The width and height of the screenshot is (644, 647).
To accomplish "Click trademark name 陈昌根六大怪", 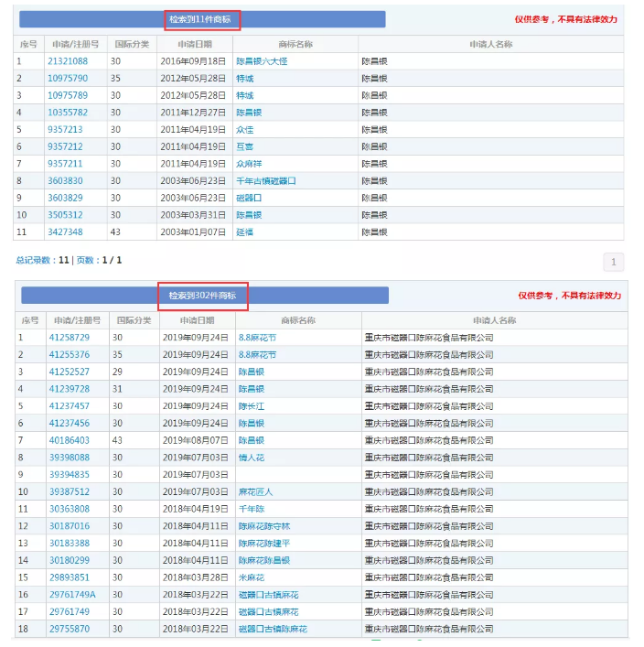I will coord(262,61).
